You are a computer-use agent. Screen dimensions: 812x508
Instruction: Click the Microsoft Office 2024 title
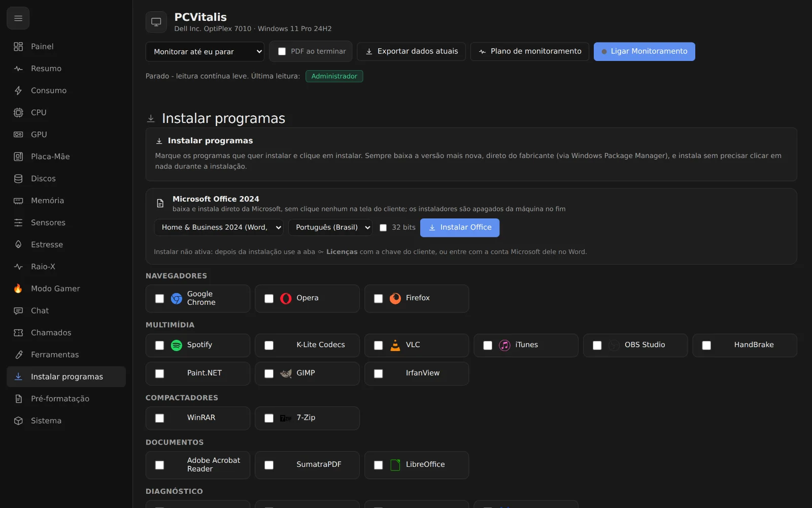[216, 199]
